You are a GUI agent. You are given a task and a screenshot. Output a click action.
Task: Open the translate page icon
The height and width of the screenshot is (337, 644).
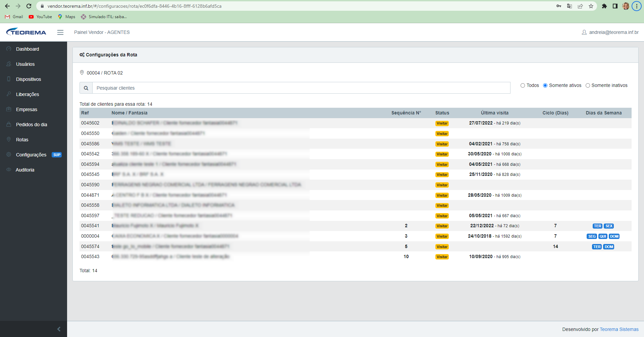570,6
